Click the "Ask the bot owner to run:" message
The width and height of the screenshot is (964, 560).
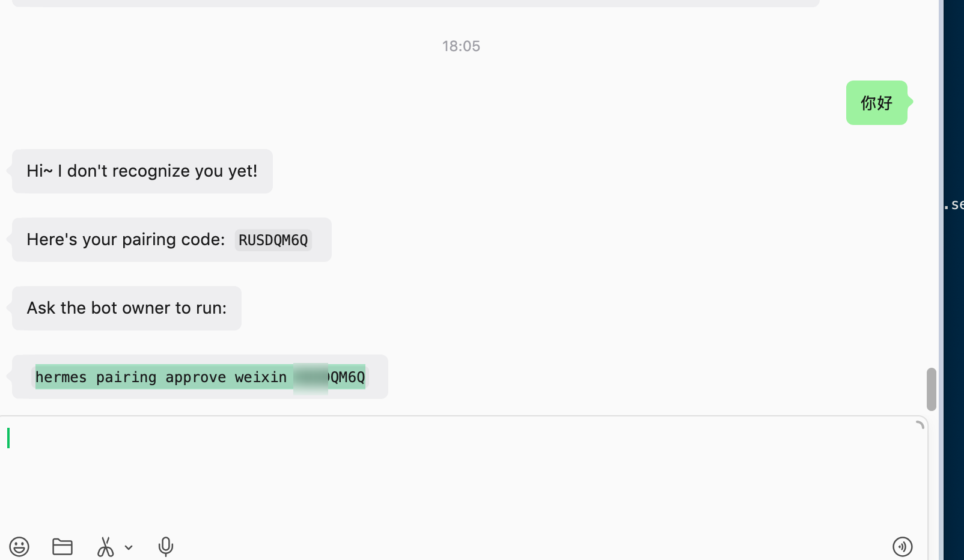127,308
